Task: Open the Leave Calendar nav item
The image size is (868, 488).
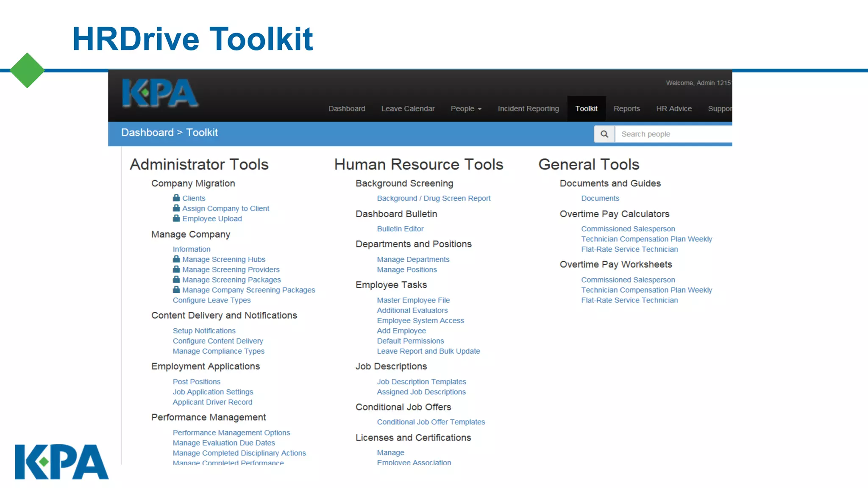Action: pos(408,108)
